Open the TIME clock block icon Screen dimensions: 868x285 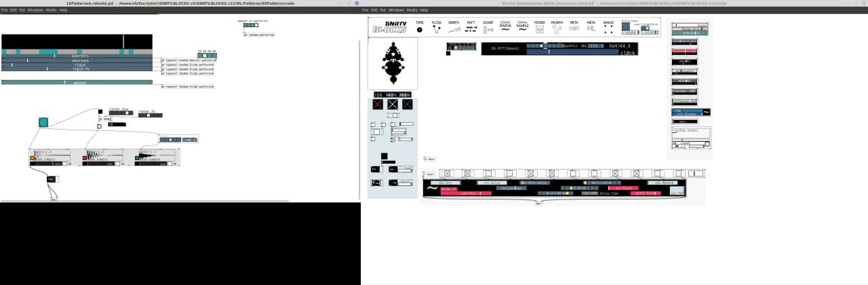[419, 28]
